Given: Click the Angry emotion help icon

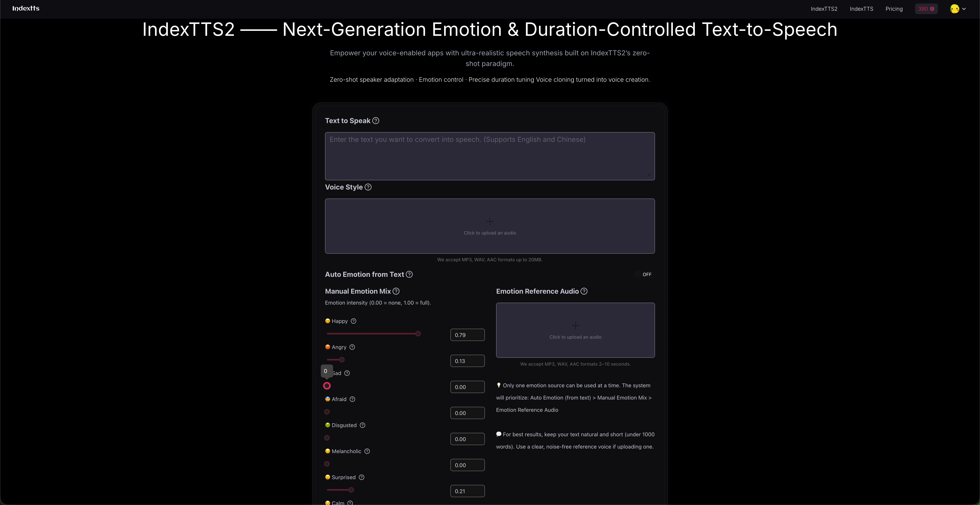Looking at the screenshot, I should point(352,347).
